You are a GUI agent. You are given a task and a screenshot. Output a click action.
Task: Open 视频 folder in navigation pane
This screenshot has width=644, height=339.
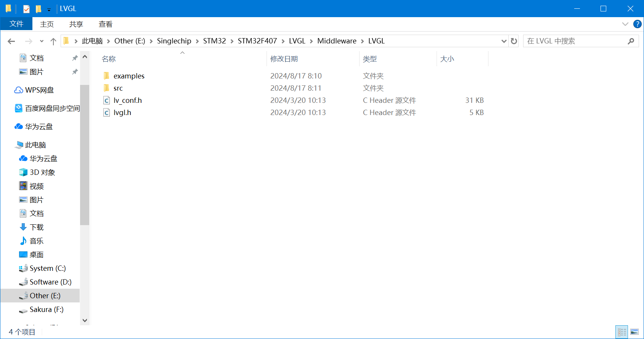[x=37, y=186]
